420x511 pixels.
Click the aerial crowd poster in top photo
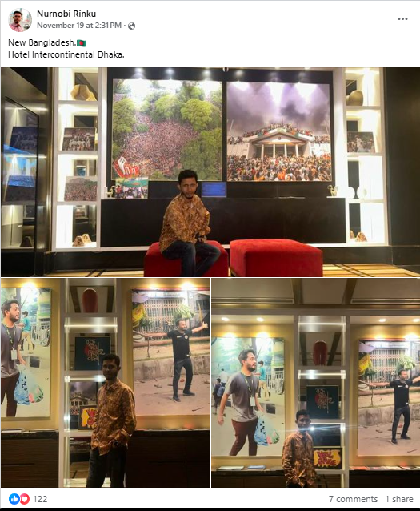click(x=166, y=129)
